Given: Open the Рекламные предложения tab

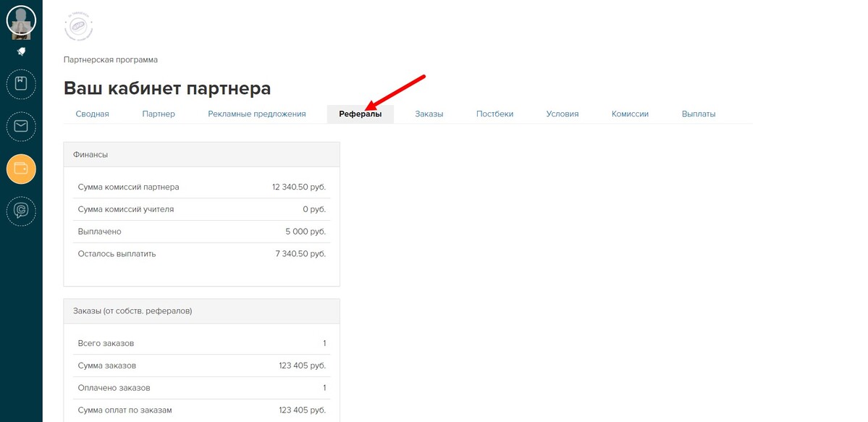Looking at the screenshot, I should [x=257, y=114].
